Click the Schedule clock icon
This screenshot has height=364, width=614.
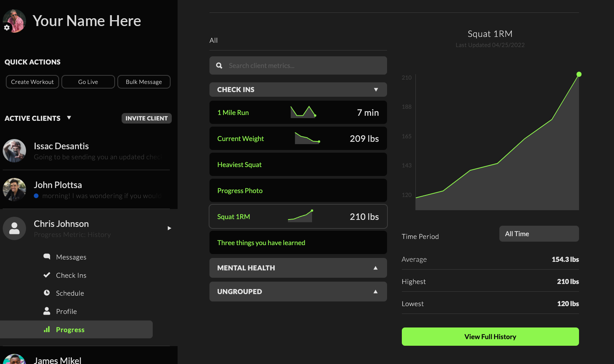(47, 293)
